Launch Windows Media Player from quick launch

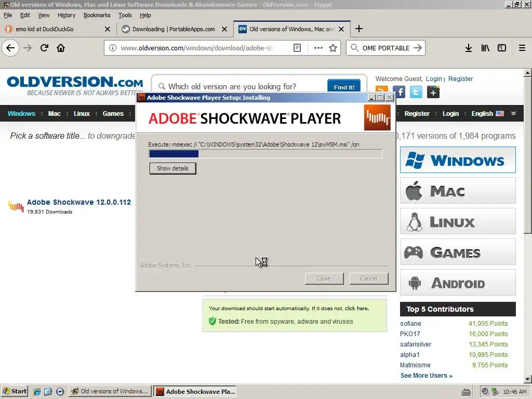pyautogui.click(x=60, y=391)
